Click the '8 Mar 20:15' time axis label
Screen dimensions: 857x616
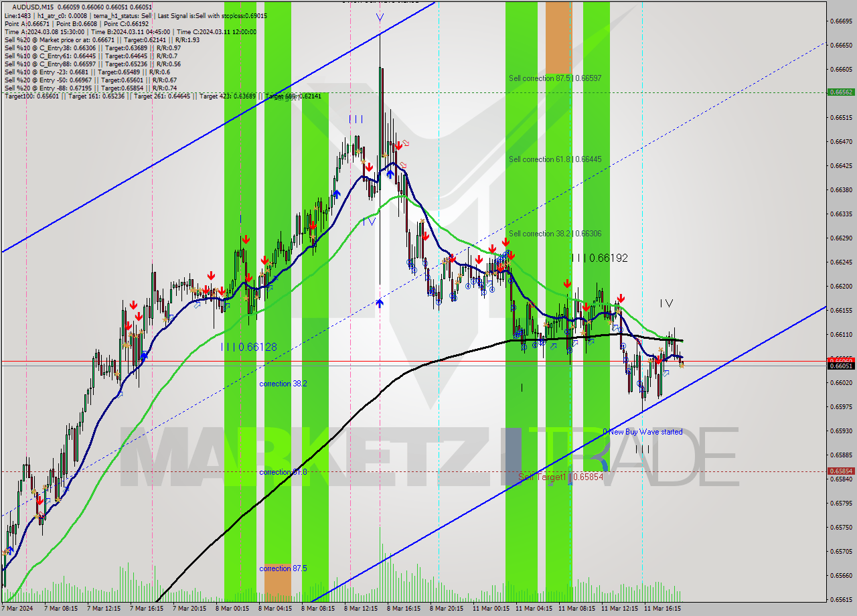[x=447, y=609]
